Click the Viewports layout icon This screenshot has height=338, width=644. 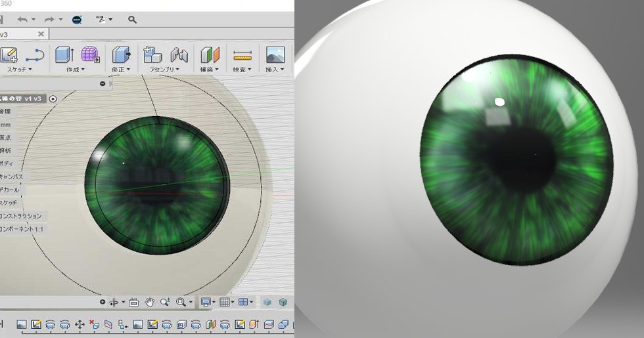243,302
